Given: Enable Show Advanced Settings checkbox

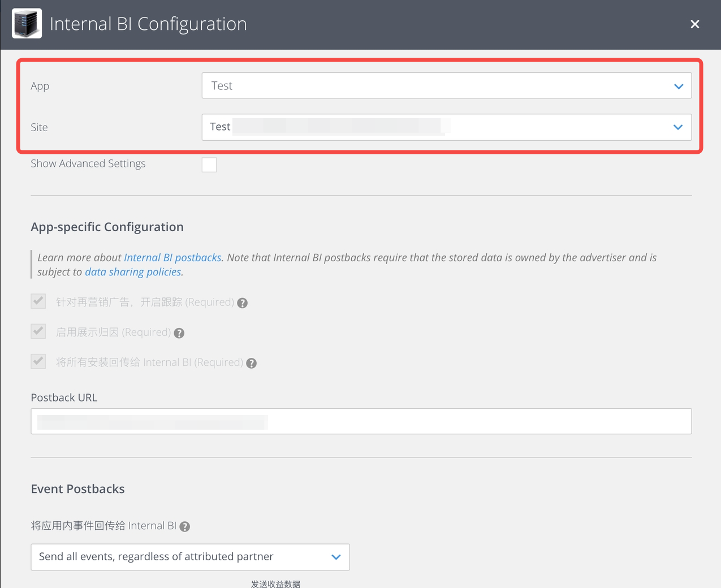Looking at the screenshot, I should click(209, 165).
